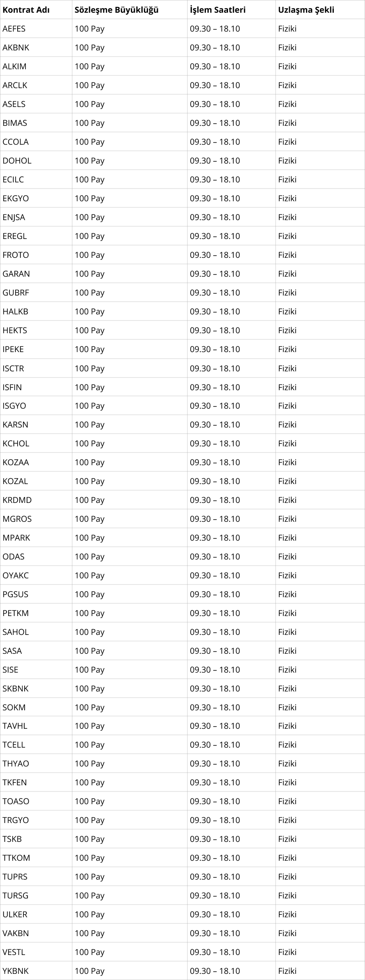This screenshot has width=365, height=980.
Task: Click the Kontrat Adı column header
Action: click(36, 10)
